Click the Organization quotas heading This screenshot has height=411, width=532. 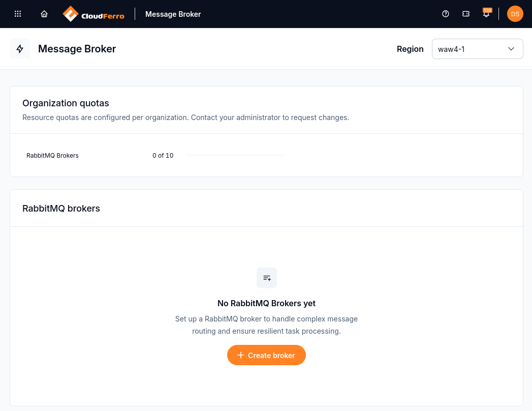(66, 103)
